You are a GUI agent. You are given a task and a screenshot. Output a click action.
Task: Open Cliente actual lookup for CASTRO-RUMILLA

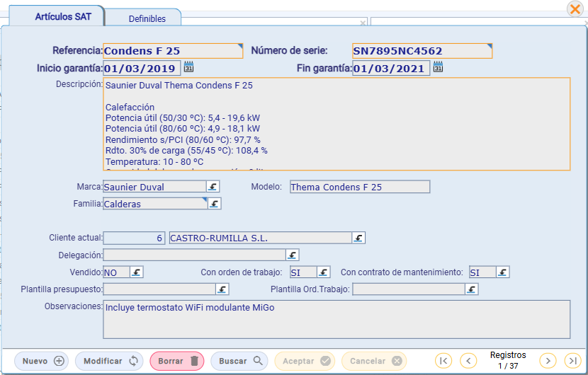358,238
